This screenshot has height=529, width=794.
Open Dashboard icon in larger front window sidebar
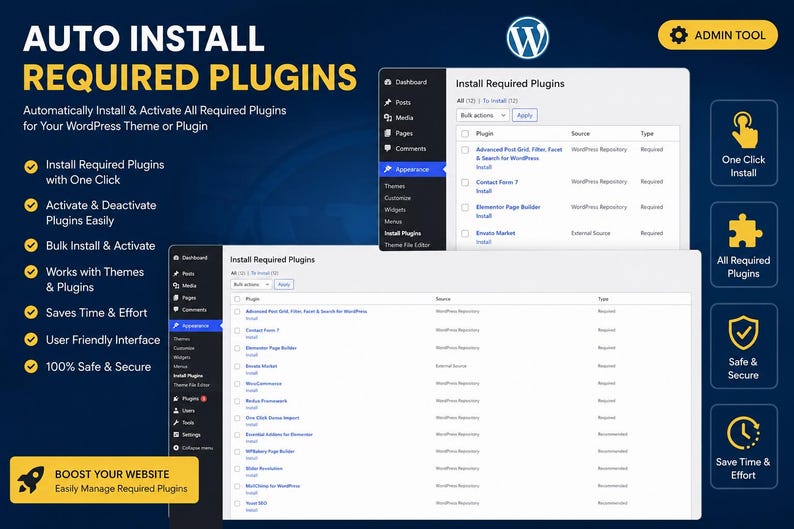pyautogui.click(x=176, y=258)
